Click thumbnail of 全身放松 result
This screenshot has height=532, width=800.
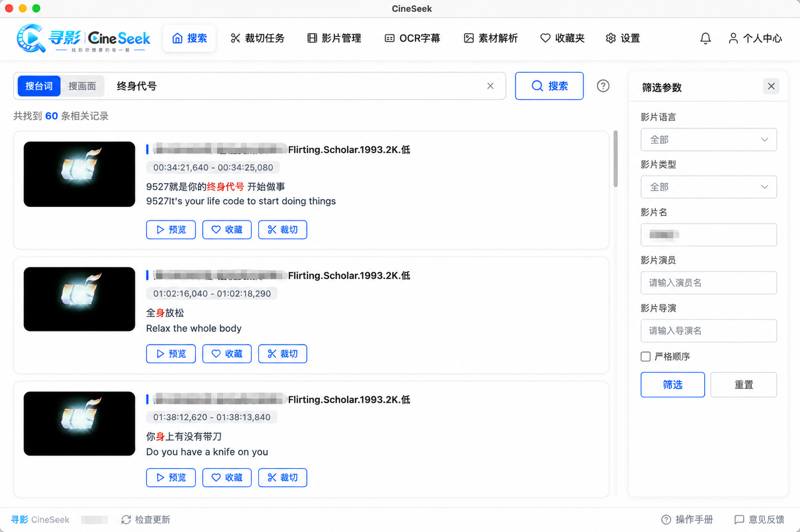coord(79,299)
